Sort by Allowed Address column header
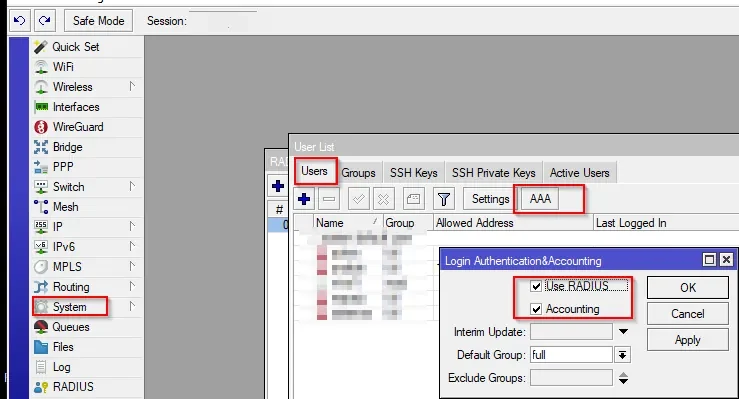The width and height of the screenshot is (739, 399). coord(513,223)
